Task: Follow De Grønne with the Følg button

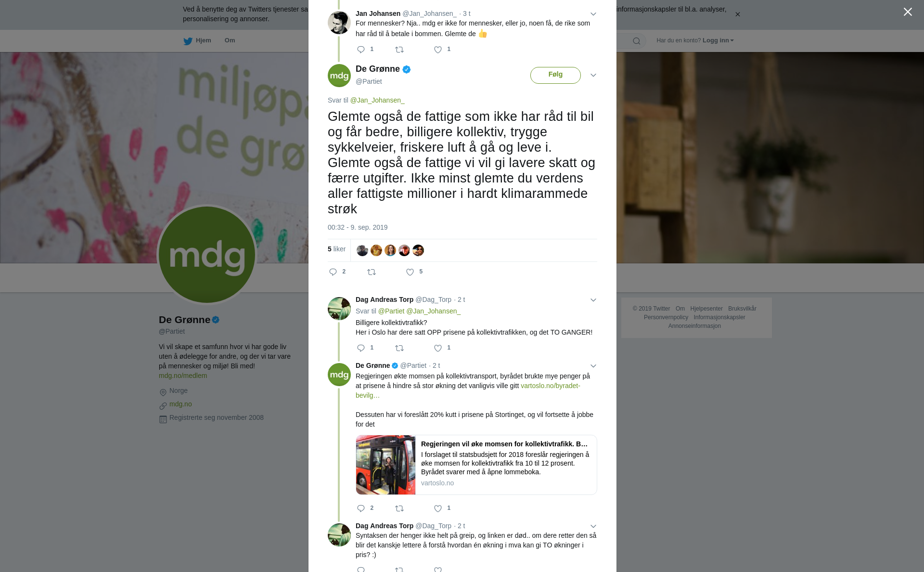Action: click(555, 75)
